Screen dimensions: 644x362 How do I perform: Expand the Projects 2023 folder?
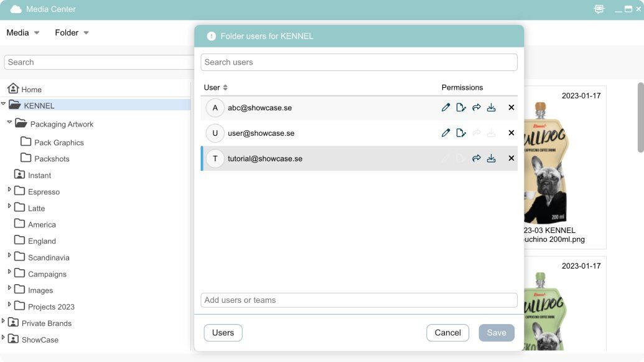pyautogui.click(x=9, y=305)
